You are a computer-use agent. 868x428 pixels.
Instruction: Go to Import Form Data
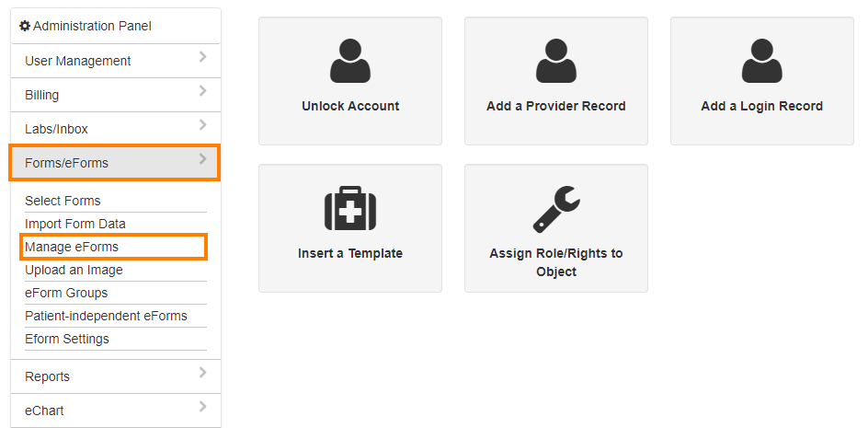pos(75,224)
